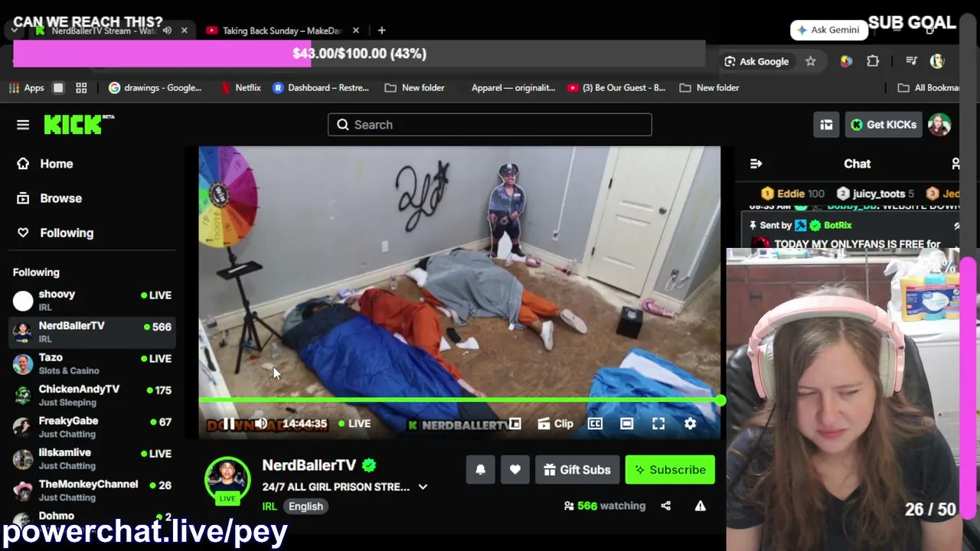Select NerdBallerTV in Following list

click(x=92, y=332)
